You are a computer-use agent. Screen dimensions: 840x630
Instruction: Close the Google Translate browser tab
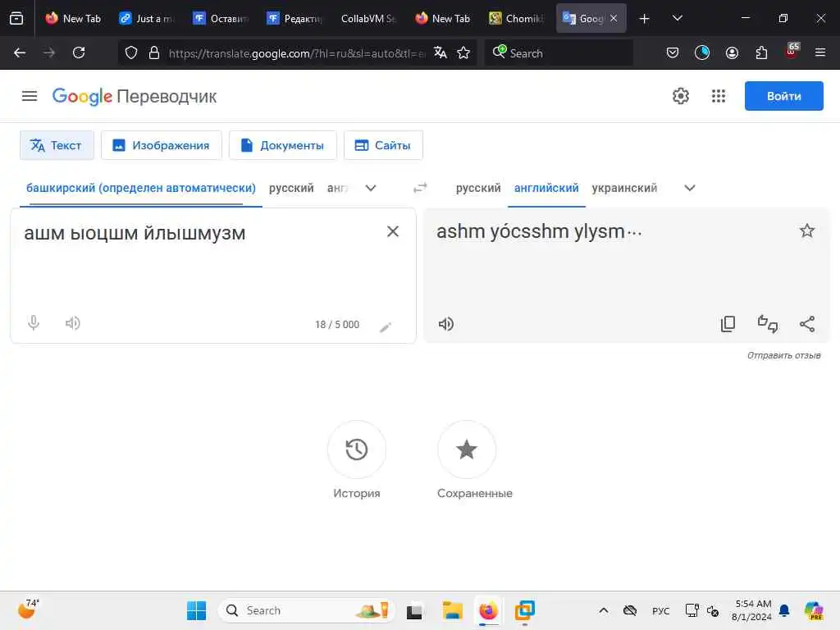[614, 18]
